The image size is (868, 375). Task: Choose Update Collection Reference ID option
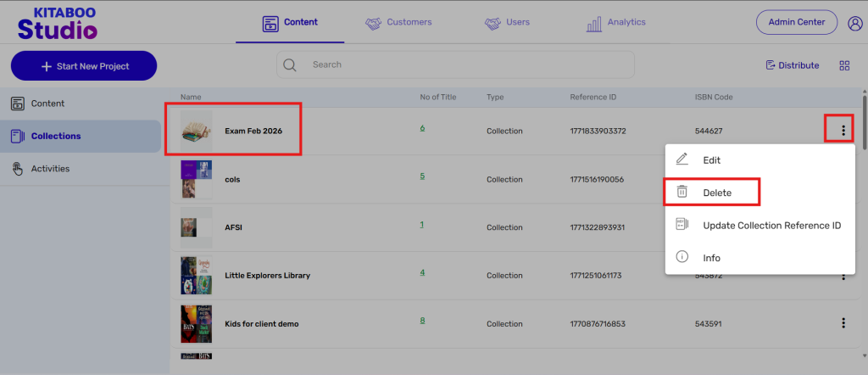[x=771, y=226]
